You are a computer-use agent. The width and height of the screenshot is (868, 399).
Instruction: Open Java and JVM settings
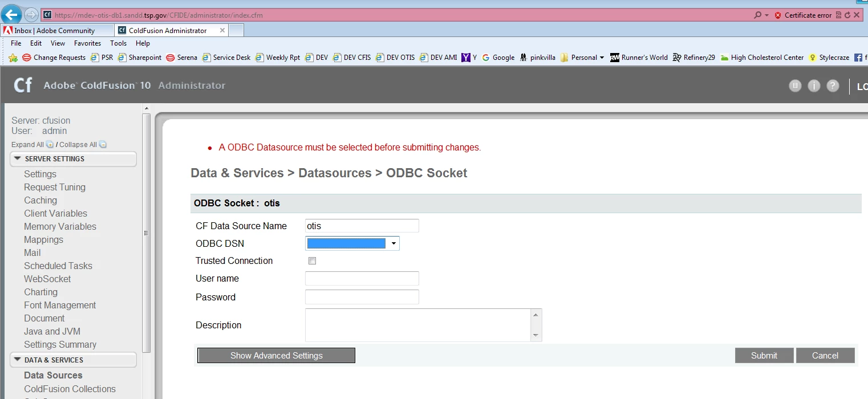coord(52,331)
